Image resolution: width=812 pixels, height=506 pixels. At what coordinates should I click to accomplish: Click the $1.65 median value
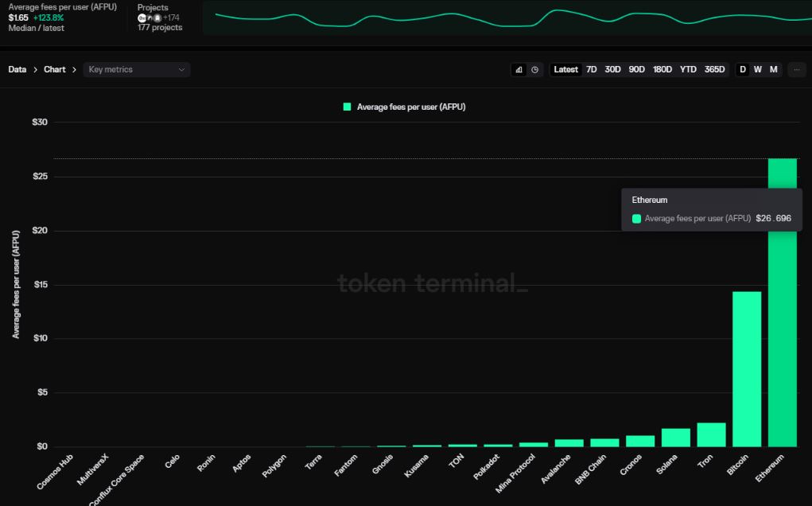click(18, 18)
